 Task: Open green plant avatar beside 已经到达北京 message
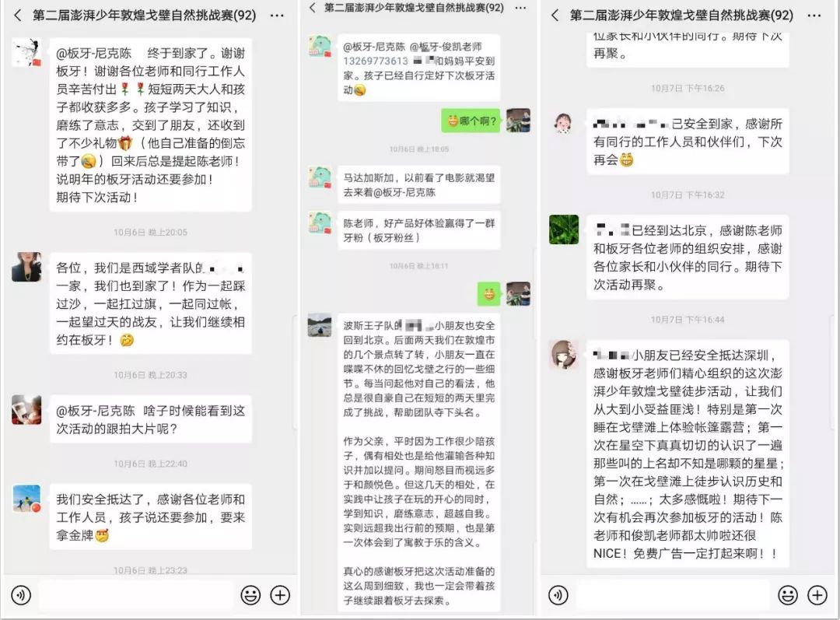pyautogui.click(x=564, y=229)
